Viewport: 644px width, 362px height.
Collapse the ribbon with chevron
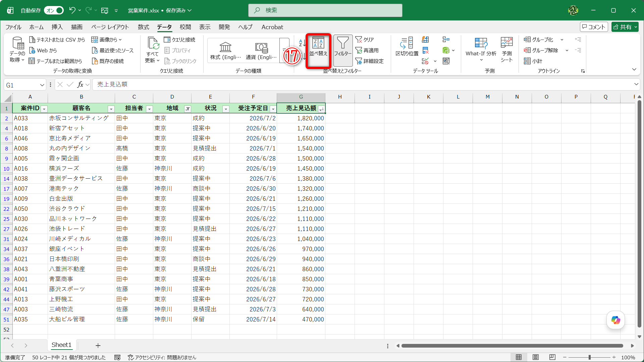[x=634, y=69]
